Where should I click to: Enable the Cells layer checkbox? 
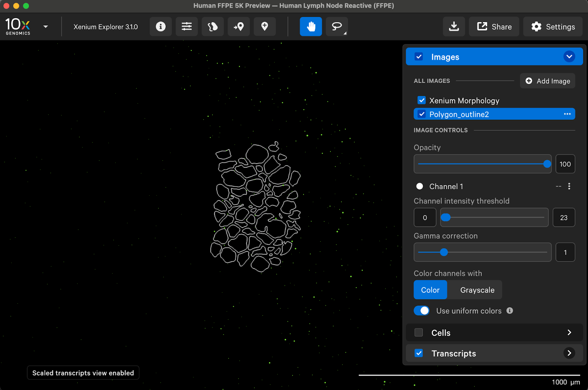tap(419, 332)
